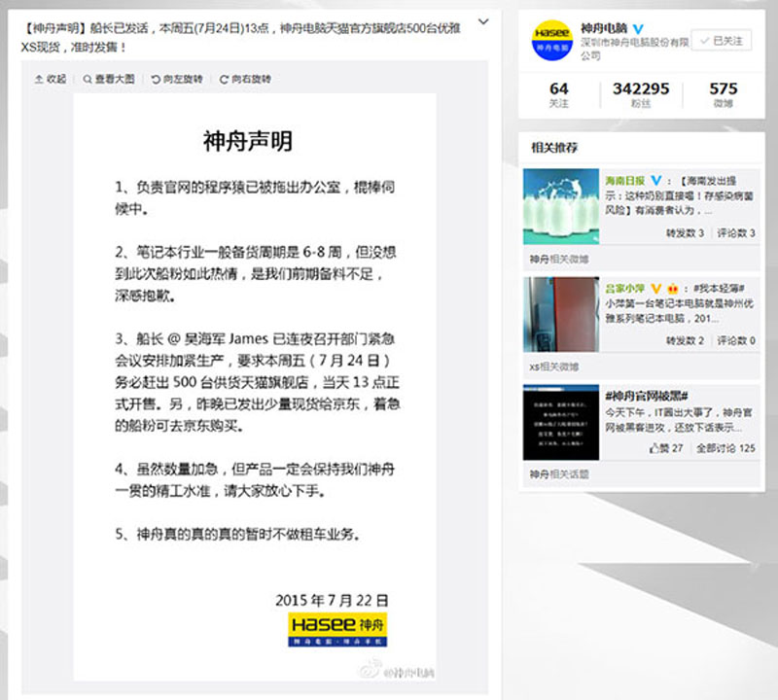Click the blue verified V badge beside 神舟电脑

point(638,29)
